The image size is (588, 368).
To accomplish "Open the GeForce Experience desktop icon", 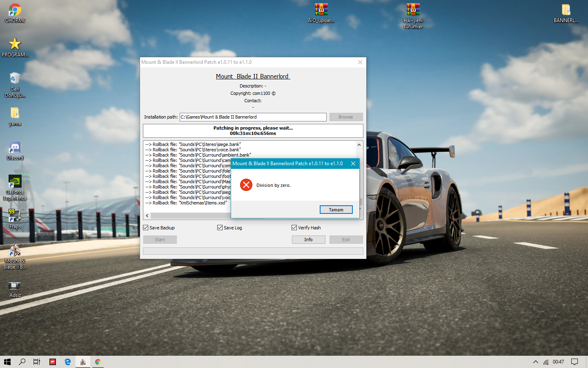I will tap(15, 188).
